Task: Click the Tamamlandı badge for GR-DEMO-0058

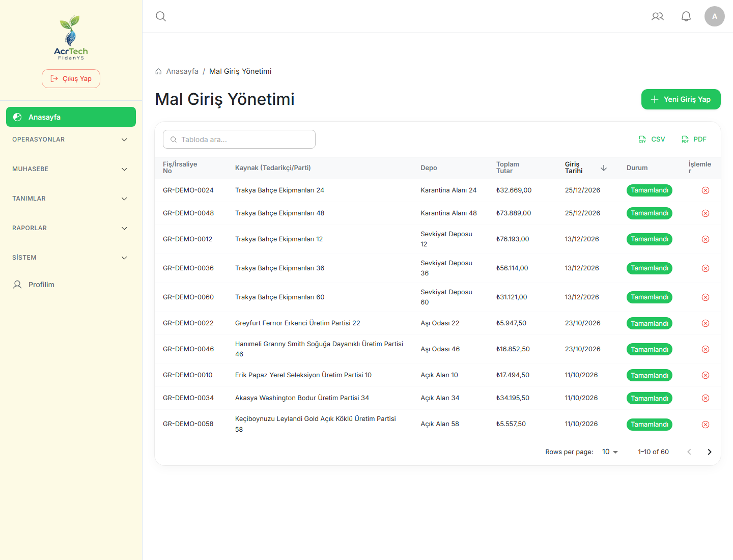Action: click(x=650, y=425)
